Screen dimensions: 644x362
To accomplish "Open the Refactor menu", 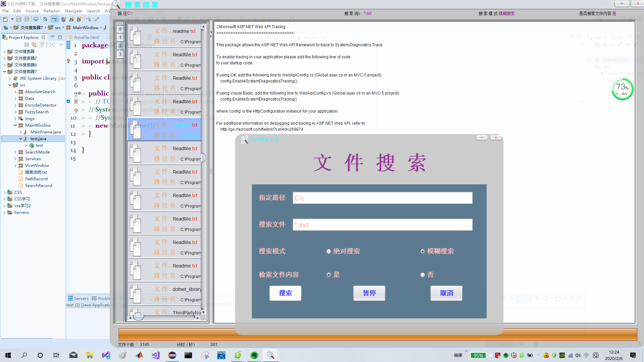I will coord(51,11).
